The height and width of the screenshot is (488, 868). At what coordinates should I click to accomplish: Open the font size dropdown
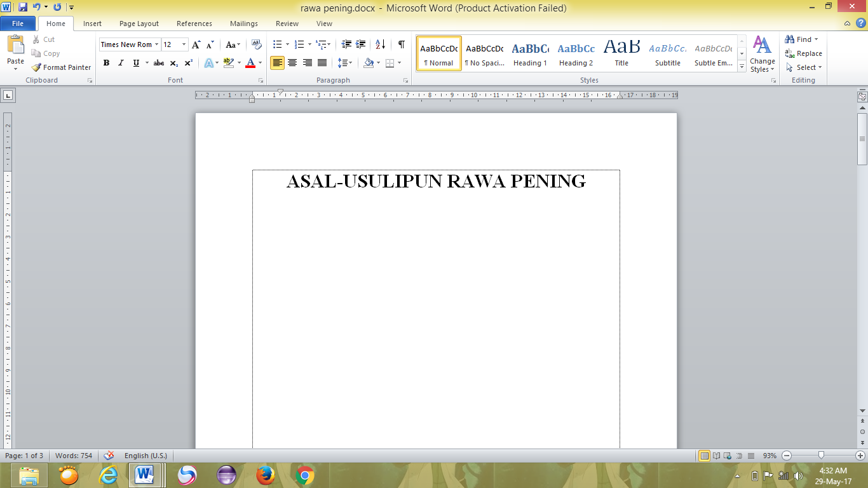click(182, 44)
